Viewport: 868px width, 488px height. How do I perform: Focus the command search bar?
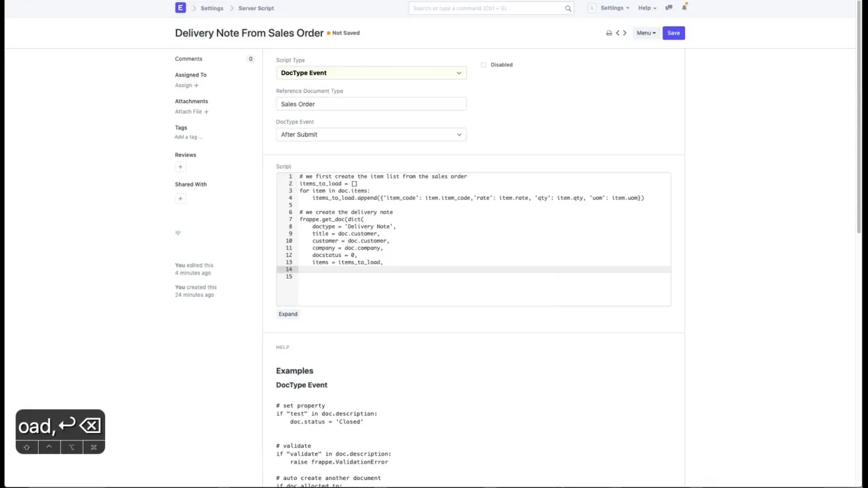click(491, 8)
